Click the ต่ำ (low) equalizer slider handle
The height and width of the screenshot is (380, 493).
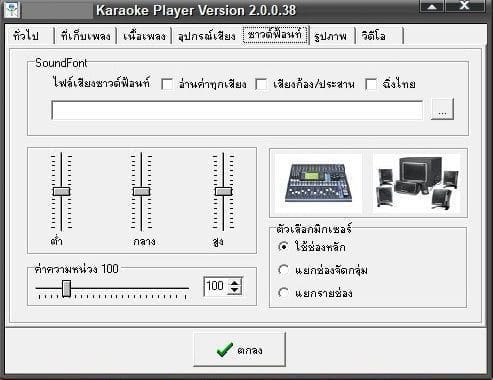point(61,191)
